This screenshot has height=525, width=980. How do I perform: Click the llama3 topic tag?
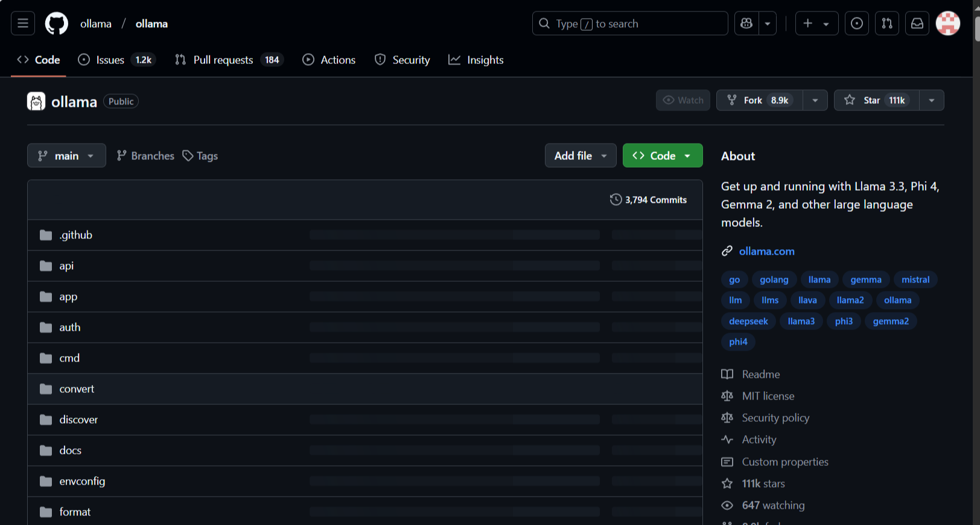[x=801, y=321]
